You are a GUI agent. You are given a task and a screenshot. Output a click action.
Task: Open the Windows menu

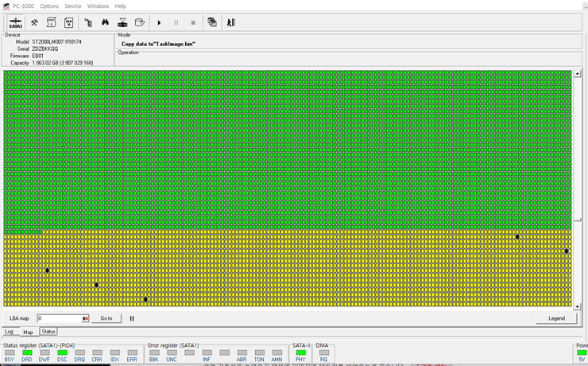tap(99, 6)
